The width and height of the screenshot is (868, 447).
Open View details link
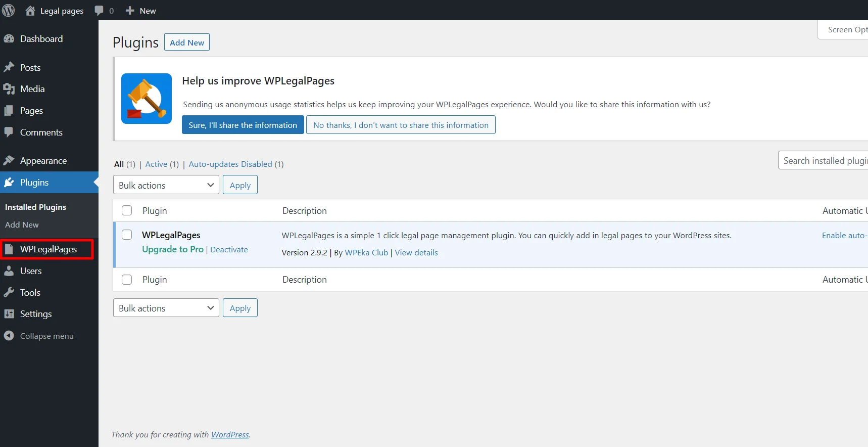[416, 253]
